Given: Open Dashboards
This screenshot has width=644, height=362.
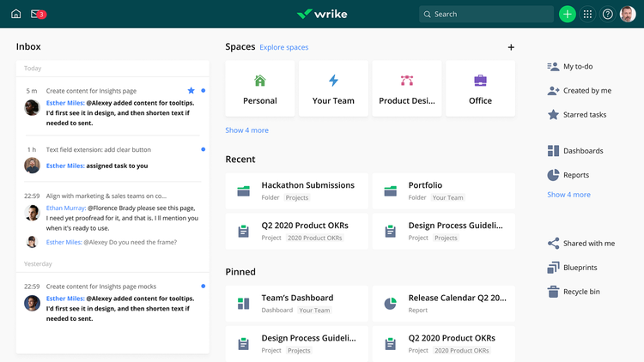Looking at the screenshot, I should point(575,151).
